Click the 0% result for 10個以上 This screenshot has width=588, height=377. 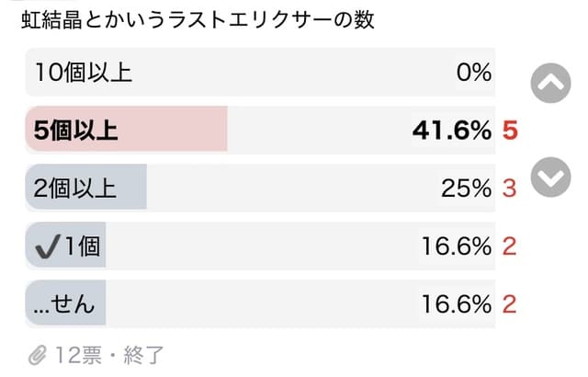click(x=473, y=73)
